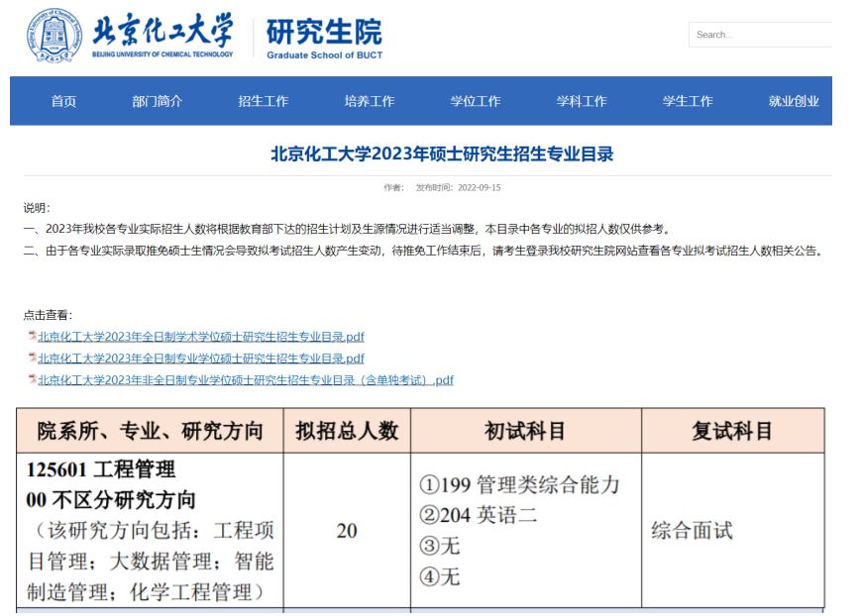The image size is (862, 616).
Task: Open the 全日制学术学位硕士研究生招生专业目录 PDF link
Action: pyautogui.click(x=201, y=337)
